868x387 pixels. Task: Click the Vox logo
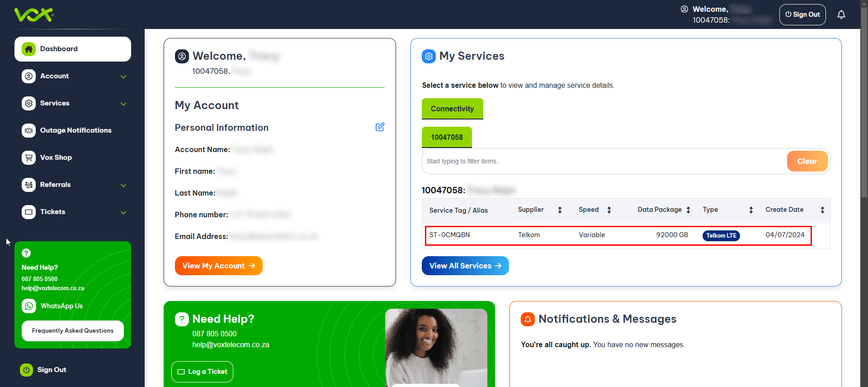(34, 15)
